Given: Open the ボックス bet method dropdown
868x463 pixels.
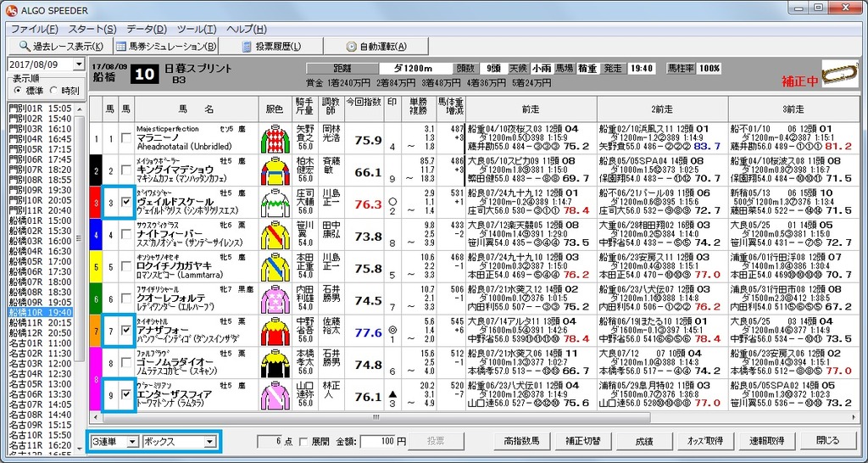Looking at the screenshot, I should coord(210,442).
